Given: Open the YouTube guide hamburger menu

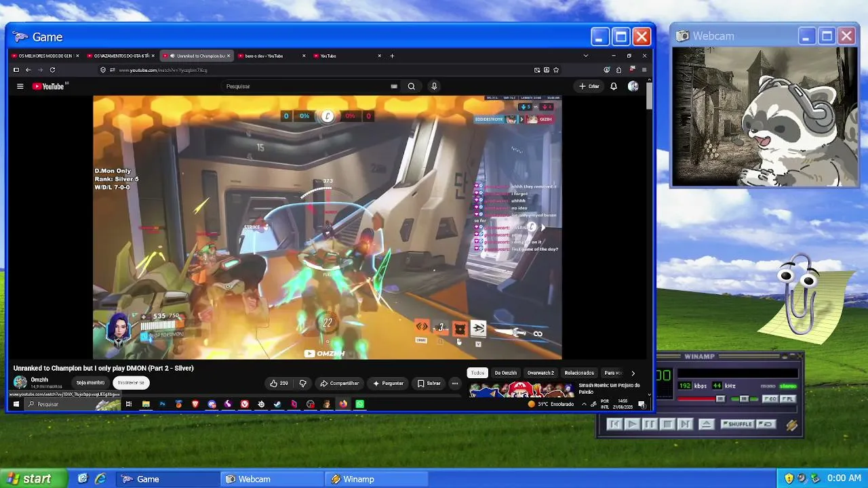Looking at the screenshot, I should pos(20,86).
